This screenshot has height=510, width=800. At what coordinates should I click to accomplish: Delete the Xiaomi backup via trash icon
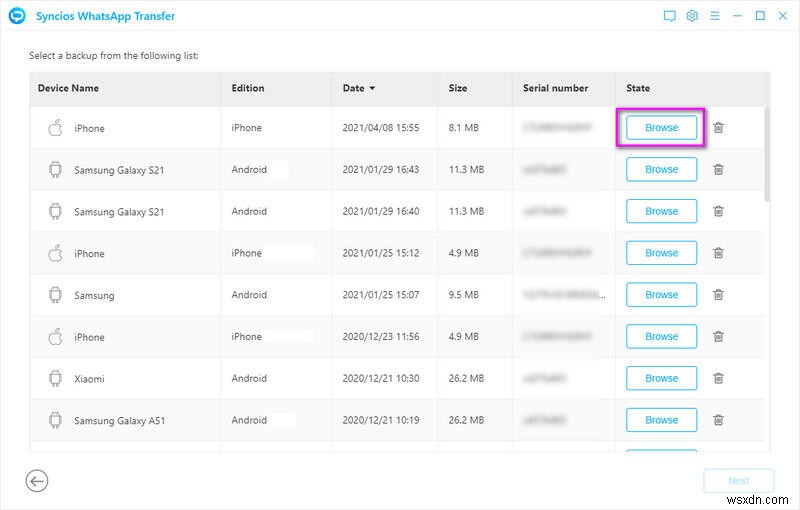click(x=718, y=378)
